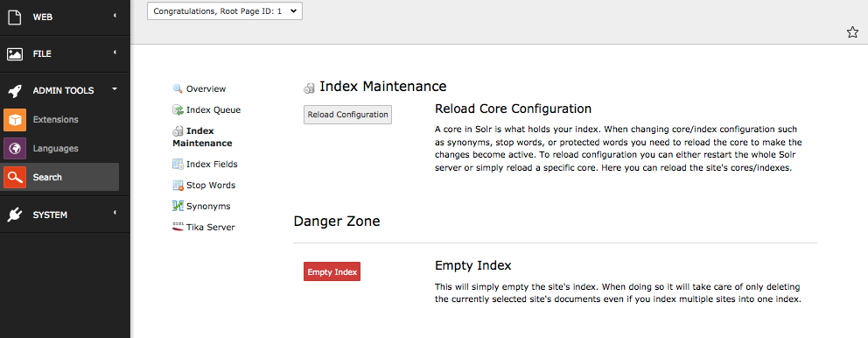Click the Index Maintenance menu icon
The image size is (868, 338).
tap(178, 131)
